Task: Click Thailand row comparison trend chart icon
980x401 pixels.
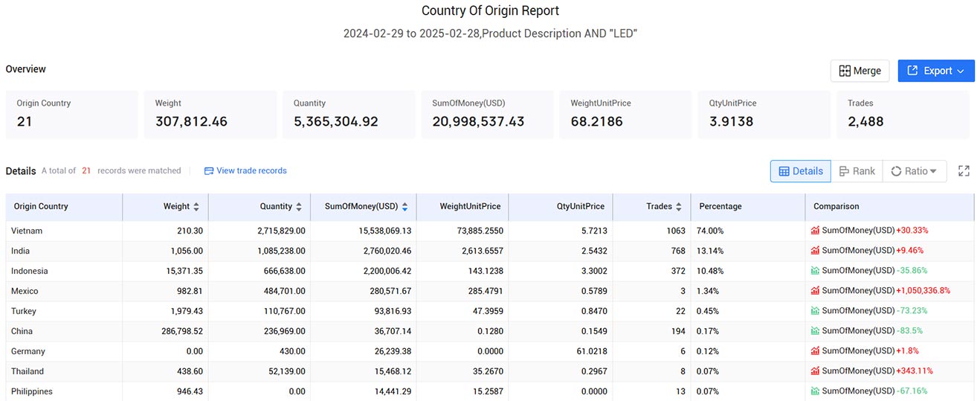Action: pyautogui.click(x=816, y=371)
